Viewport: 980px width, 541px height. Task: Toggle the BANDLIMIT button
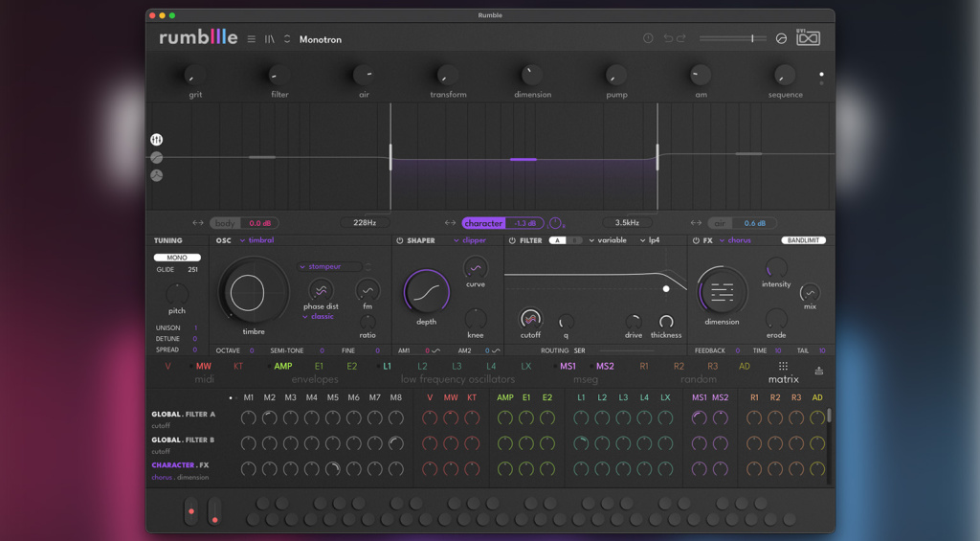(803, 240)
